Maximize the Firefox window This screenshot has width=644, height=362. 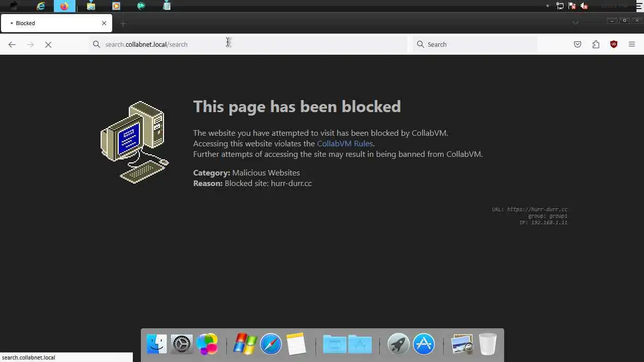tap(625, 21)
